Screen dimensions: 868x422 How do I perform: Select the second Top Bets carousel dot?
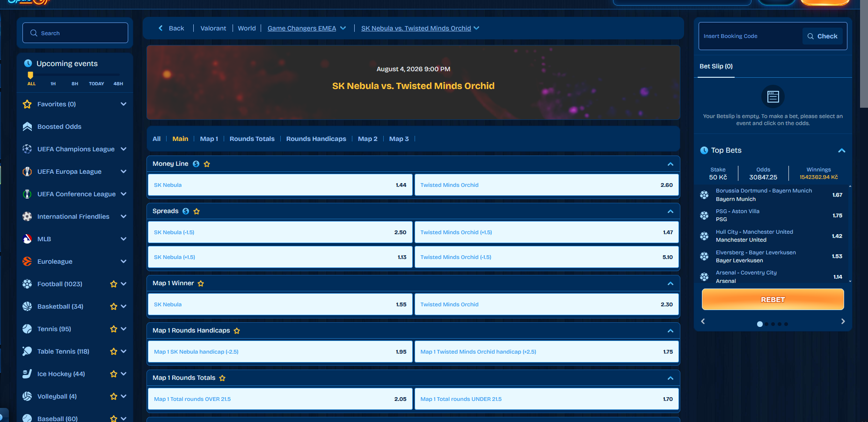(766, 324)
